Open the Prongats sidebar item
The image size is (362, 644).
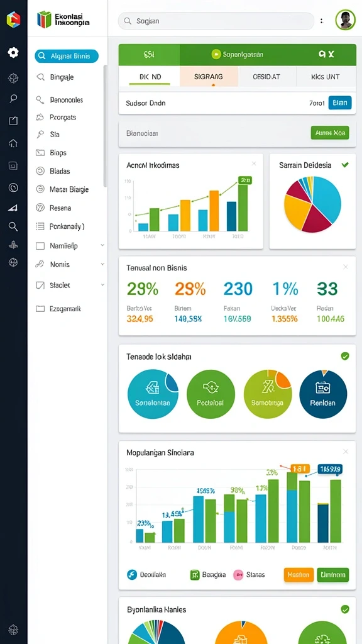pyautogui.click(x=56, y=117)
